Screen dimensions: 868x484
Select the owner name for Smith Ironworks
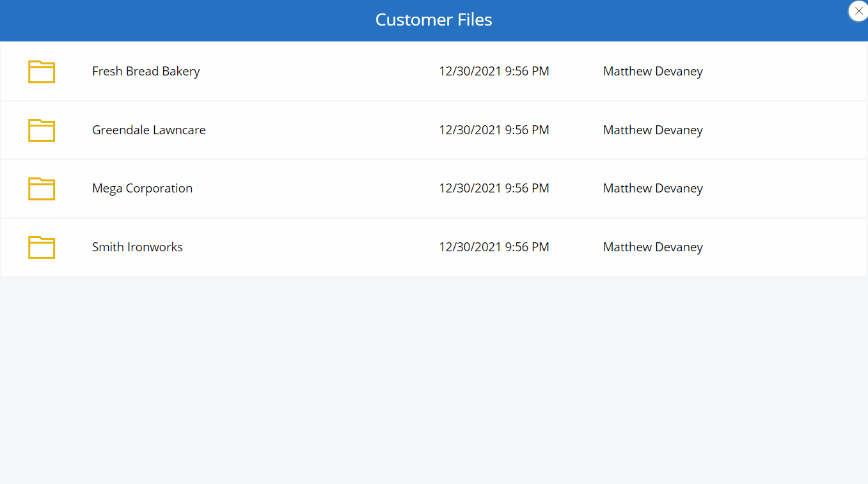[652, 247]
